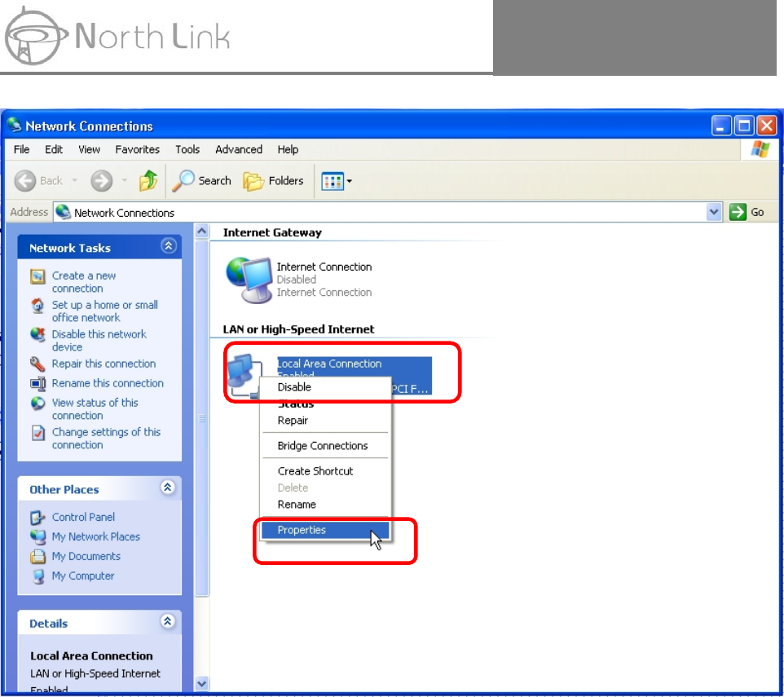Click the green Go button

click(x=747, y=212)
